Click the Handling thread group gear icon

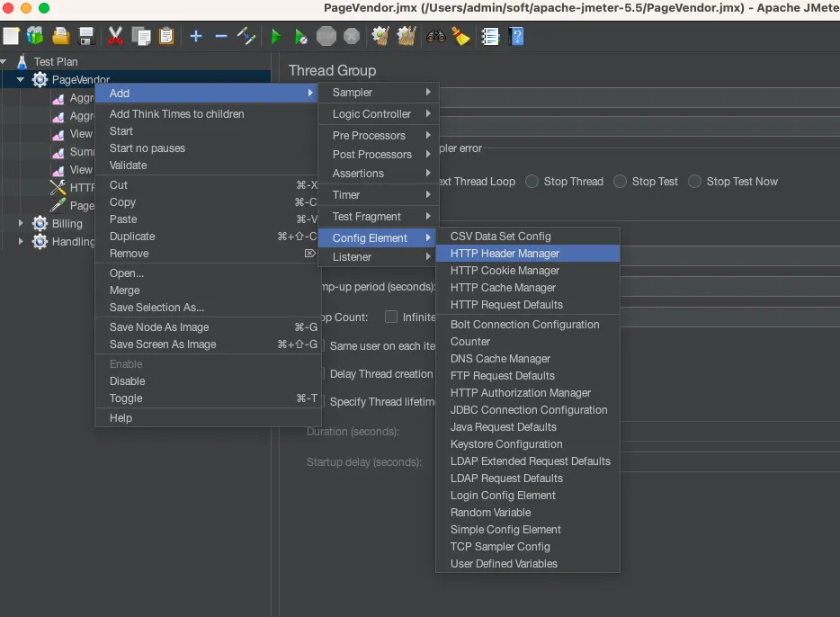point(40,242)
